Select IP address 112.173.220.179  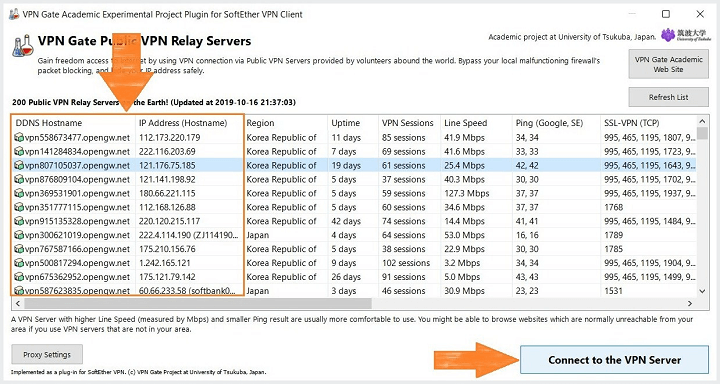tap(169, 137)
